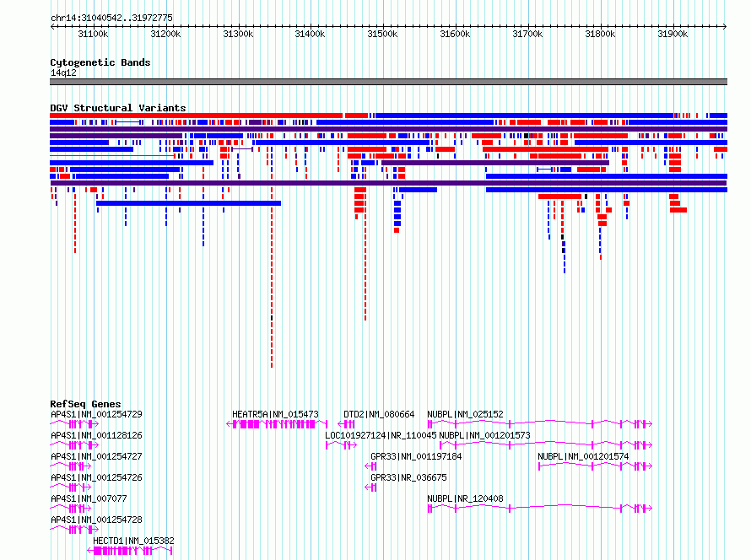Image resolution: width=751 pixels, height=560 pixels.
Task: Open the RefSeq Genes track title
Action: pyautogui.click(x=85, y=404)
